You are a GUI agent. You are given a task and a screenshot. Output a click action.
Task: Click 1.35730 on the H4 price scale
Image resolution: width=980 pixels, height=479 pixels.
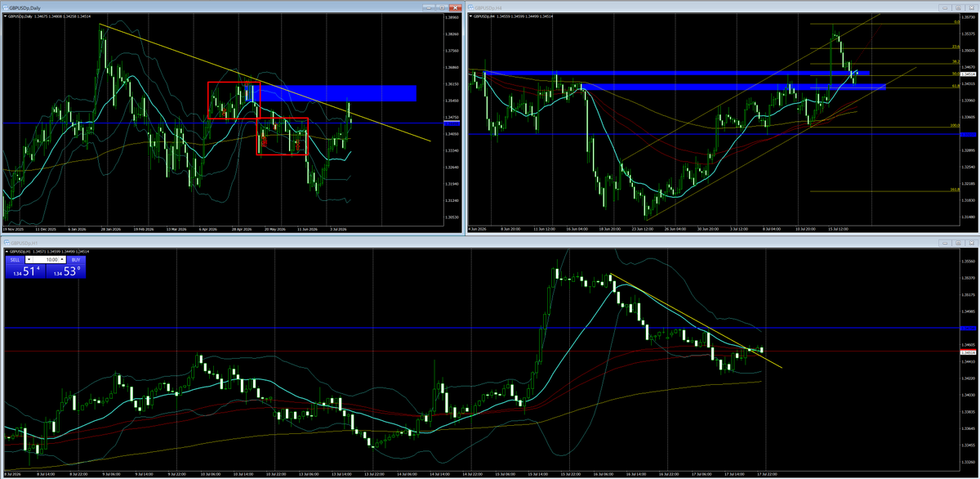(x=969, y=17)
